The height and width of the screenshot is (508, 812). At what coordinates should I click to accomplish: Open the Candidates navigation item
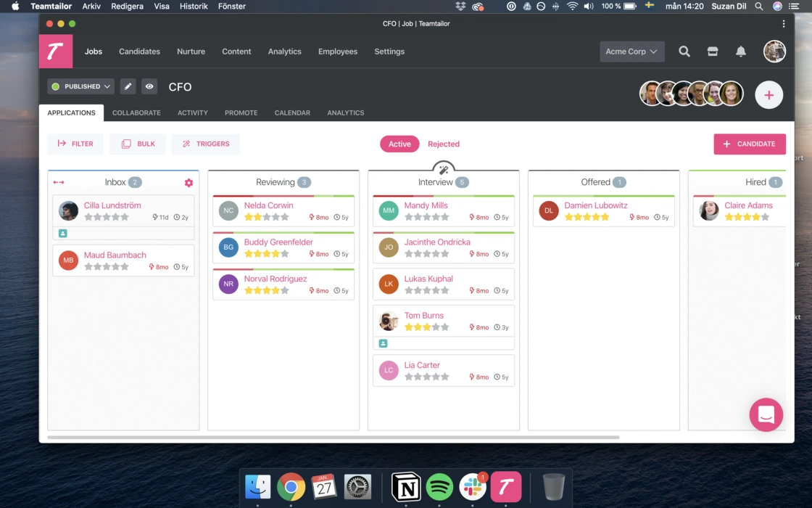139,52
